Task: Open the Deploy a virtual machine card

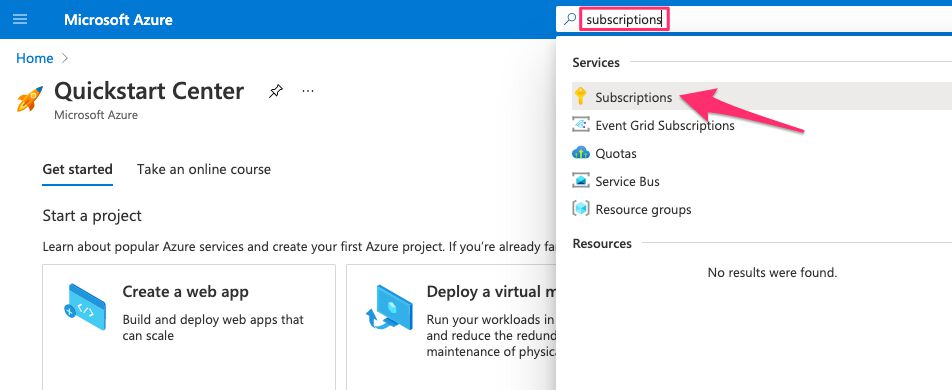Action: [451, 327]
